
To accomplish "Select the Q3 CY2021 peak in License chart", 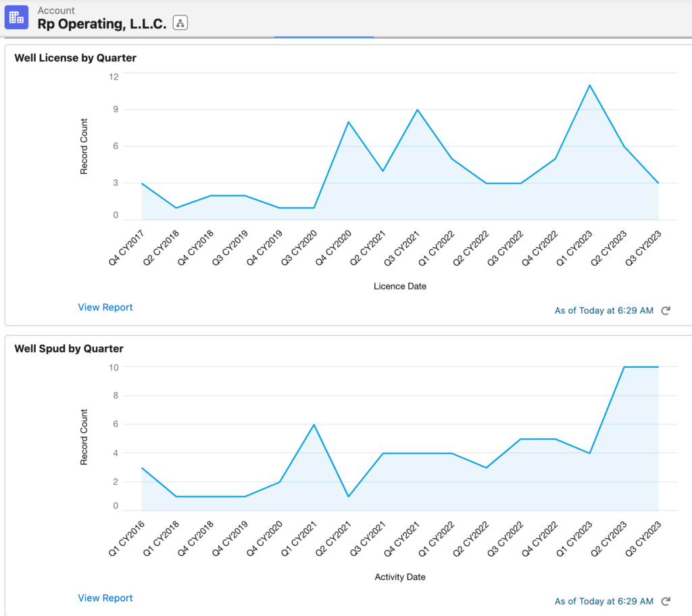I will (x=418, y=110).
